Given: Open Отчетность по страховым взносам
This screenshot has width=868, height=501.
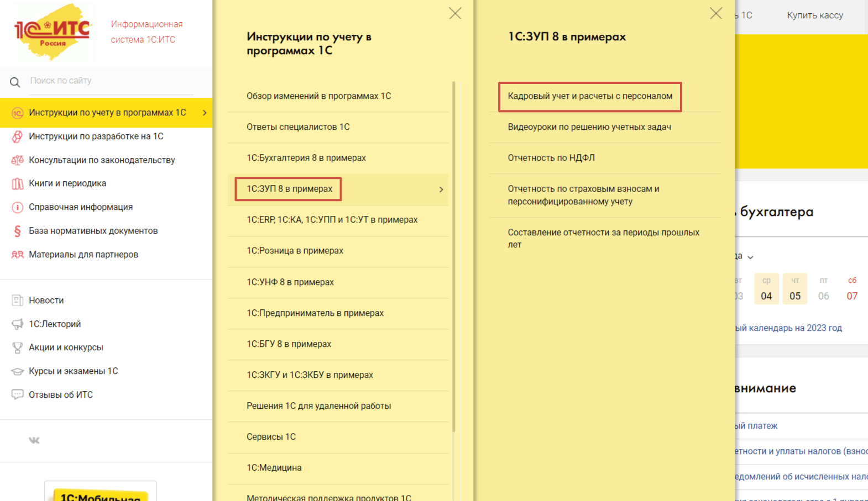Looking at the screenshot, I should pos(583,195).
